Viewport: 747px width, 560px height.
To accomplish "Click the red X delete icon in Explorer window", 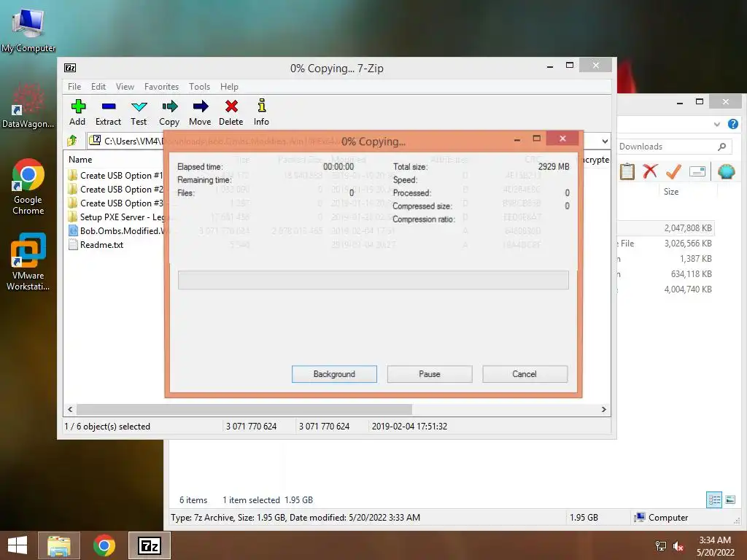I will click(650, 171).
